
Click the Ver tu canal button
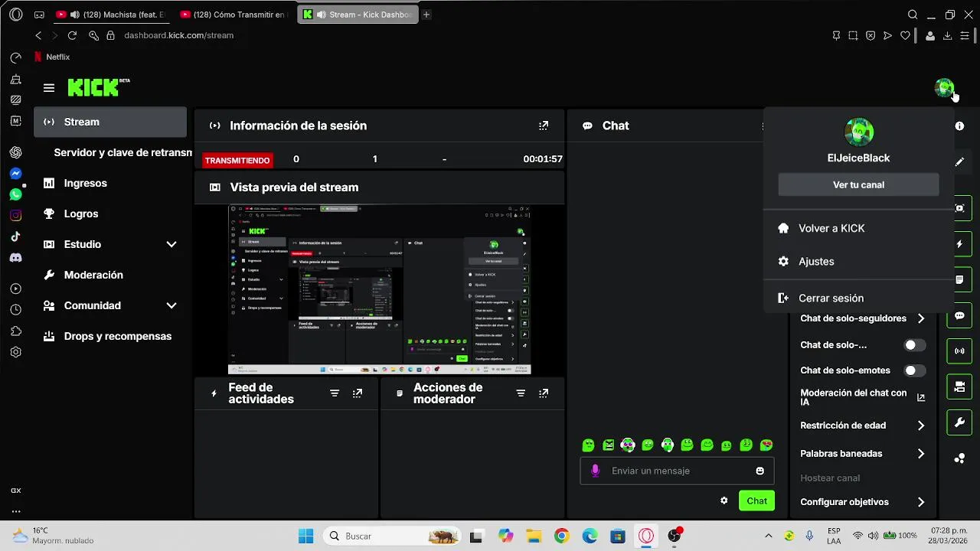click(x=858, y=184)
